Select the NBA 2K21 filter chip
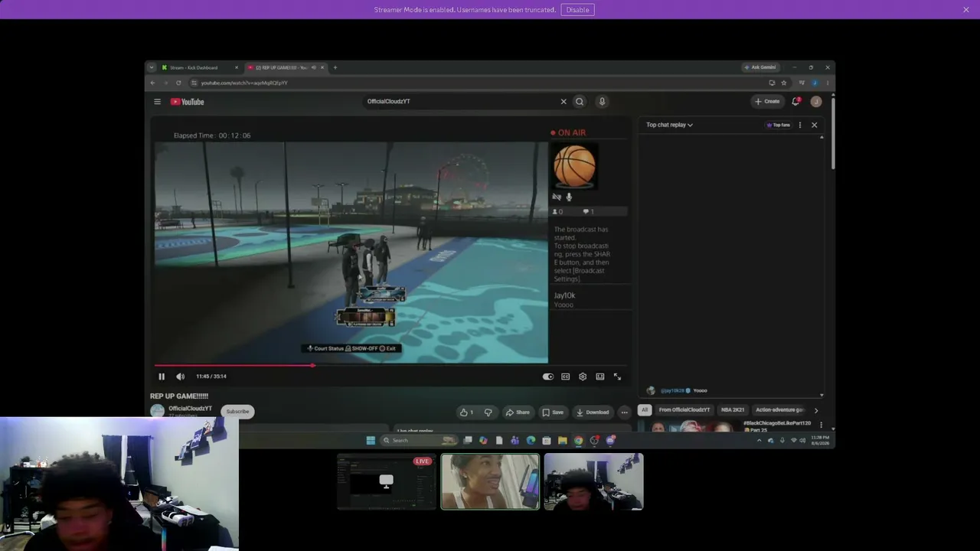The height and width of the screenshot is (551, 980). pos(733,410)
